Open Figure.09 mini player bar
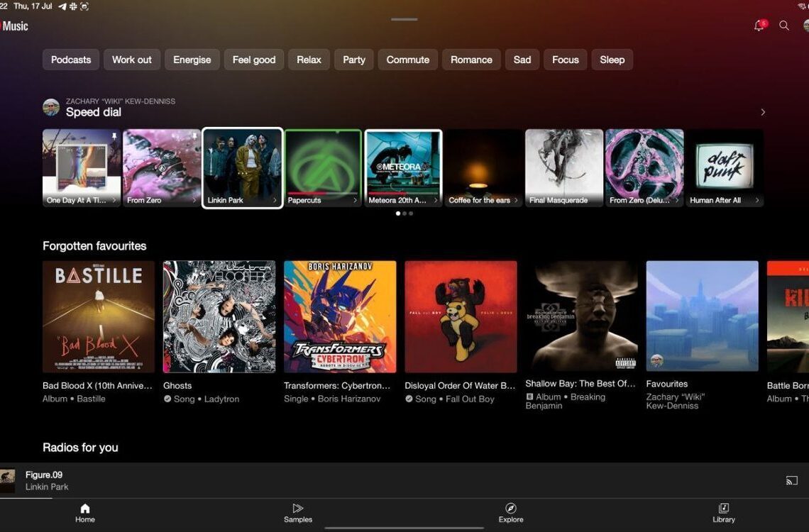The width and height of the screenshot is (809, 532). pyautogui.click(x=404, y=480)
